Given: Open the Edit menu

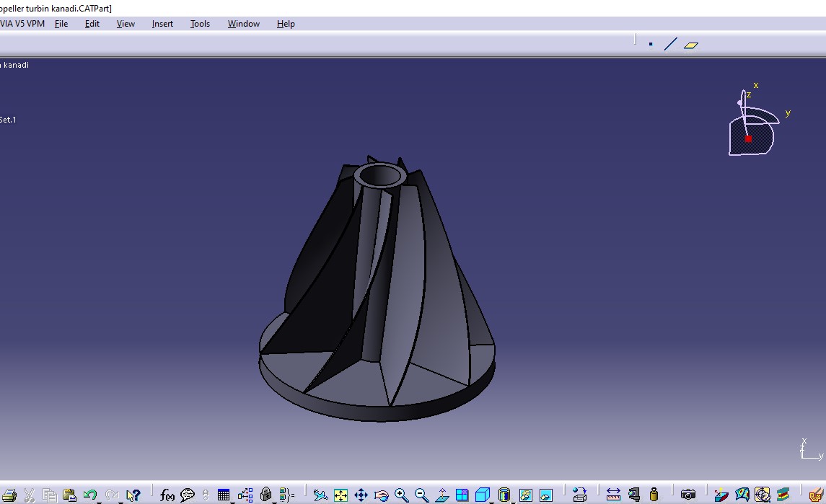Looking at the screenshot, I should point(92,24).
